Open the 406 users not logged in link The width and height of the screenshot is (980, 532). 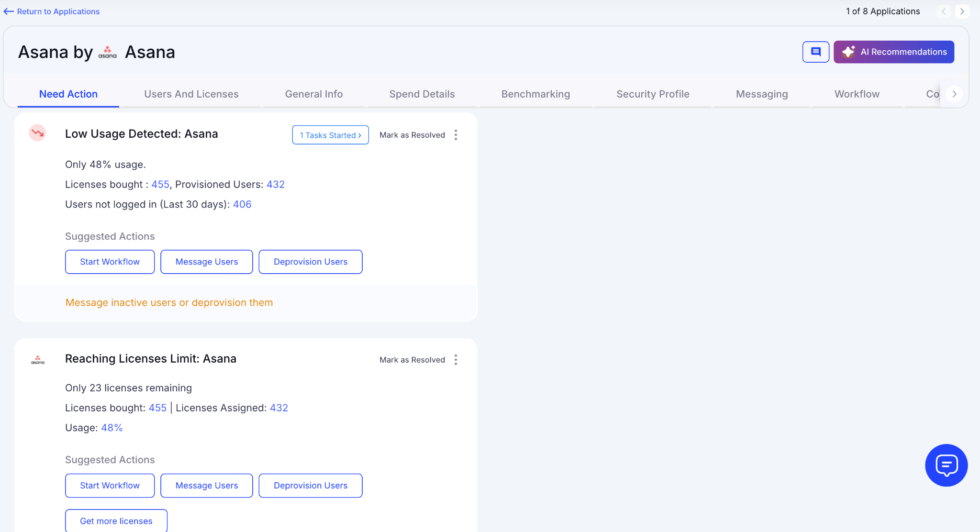click(242, 204)
